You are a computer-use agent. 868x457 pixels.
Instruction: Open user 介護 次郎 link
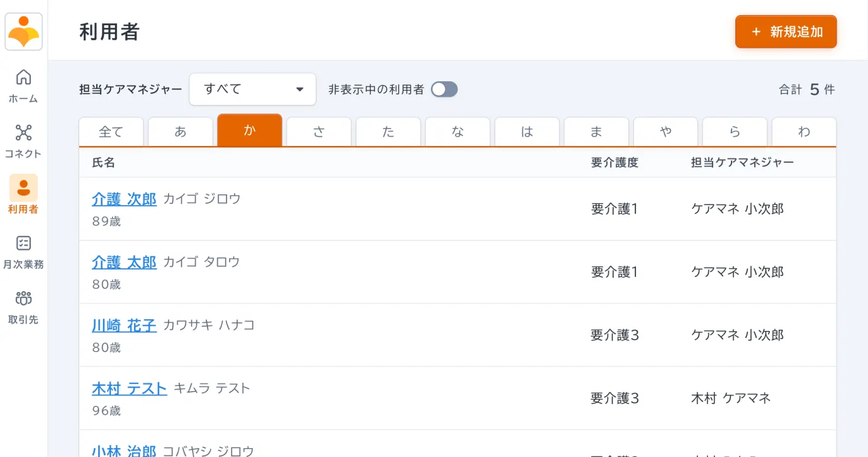coord(124,199)
